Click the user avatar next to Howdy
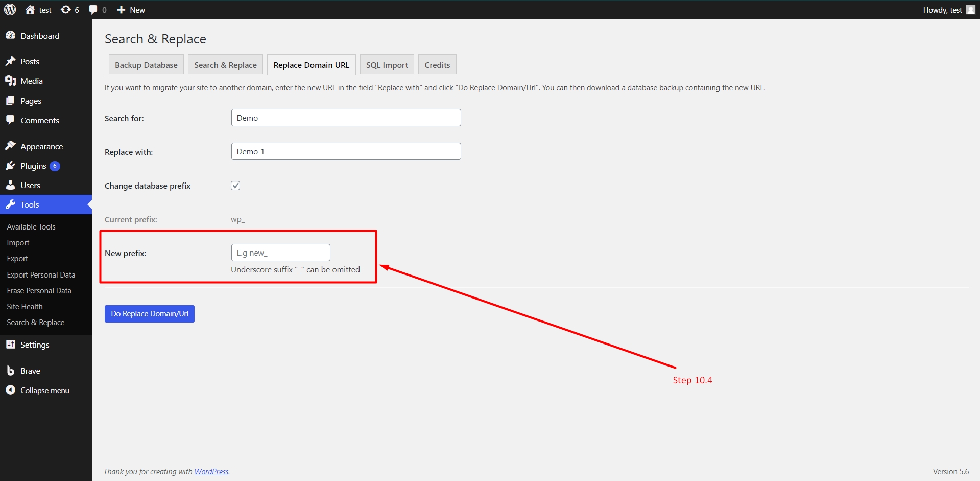Screen dimensions: 980x481 (971, 10)
